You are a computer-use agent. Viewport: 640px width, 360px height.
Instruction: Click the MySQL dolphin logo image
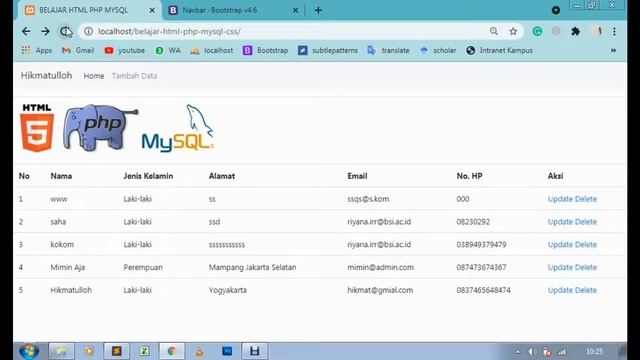point(178,129)
